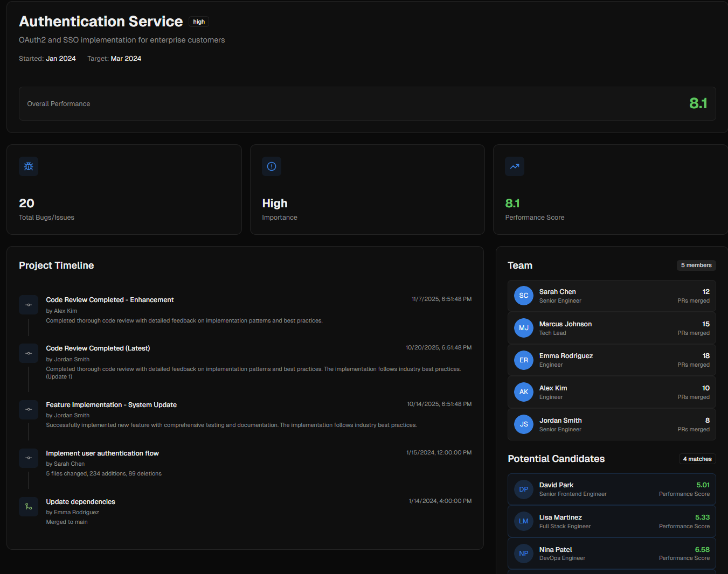Click 'by Alex Kim' author line

click(x=61, y=311)
